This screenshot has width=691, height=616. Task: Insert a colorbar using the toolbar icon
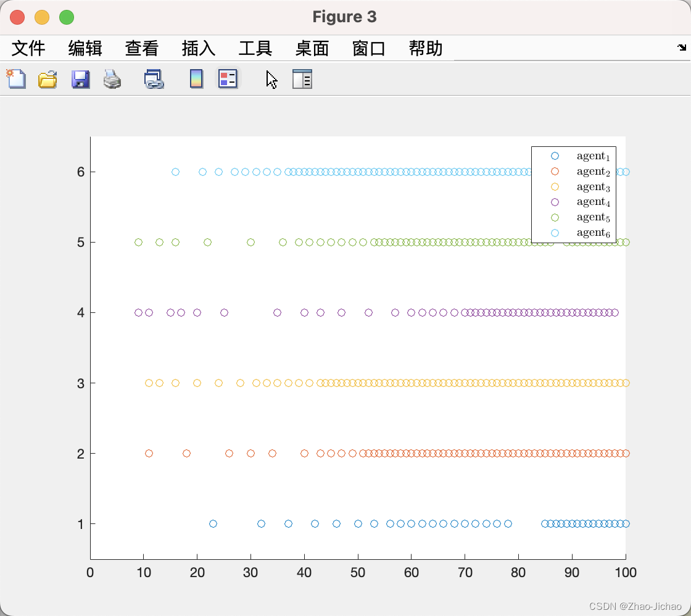click(197, 79)
